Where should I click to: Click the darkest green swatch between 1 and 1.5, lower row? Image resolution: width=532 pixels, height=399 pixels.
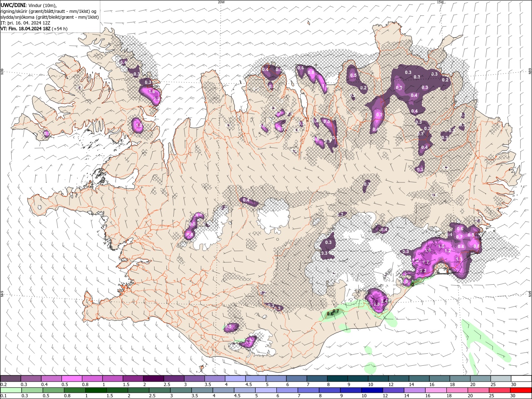96,390
